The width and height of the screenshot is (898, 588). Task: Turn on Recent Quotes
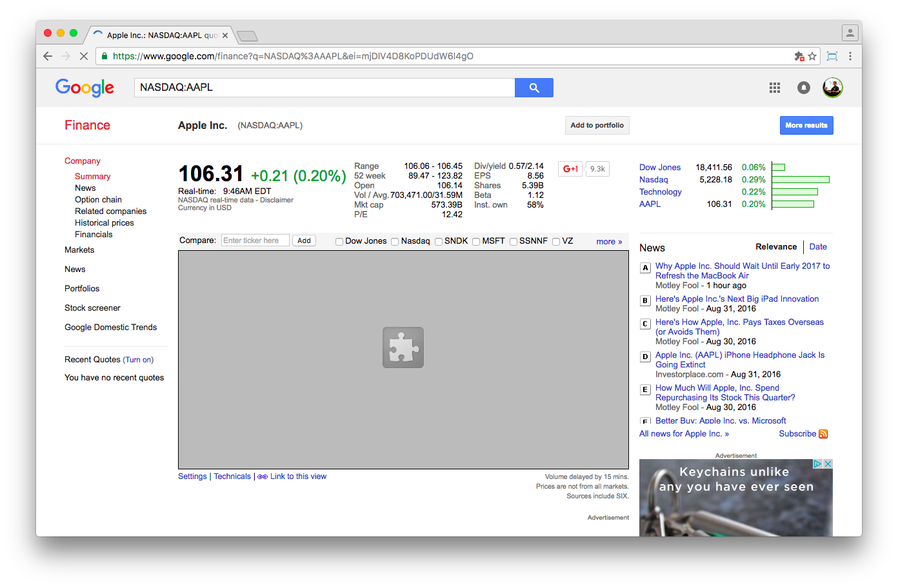[138, 360]
